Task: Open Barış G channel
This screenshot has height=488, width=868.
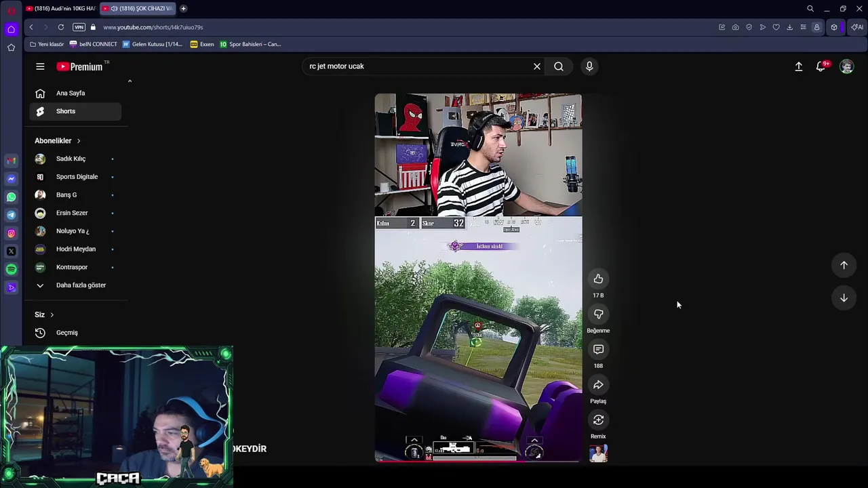Action: tap(75, 195)
